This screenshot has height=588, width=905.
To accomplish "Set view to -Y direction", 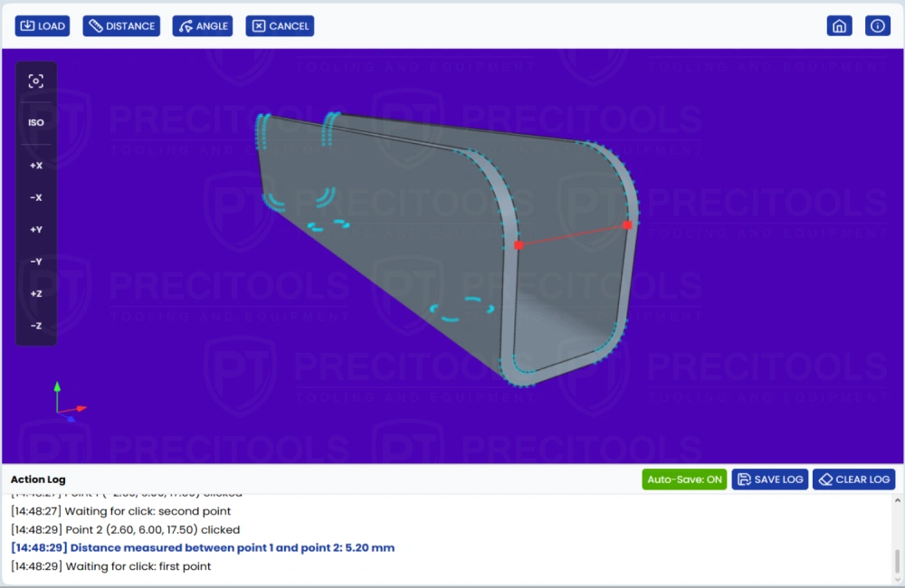I will point(36,261).
